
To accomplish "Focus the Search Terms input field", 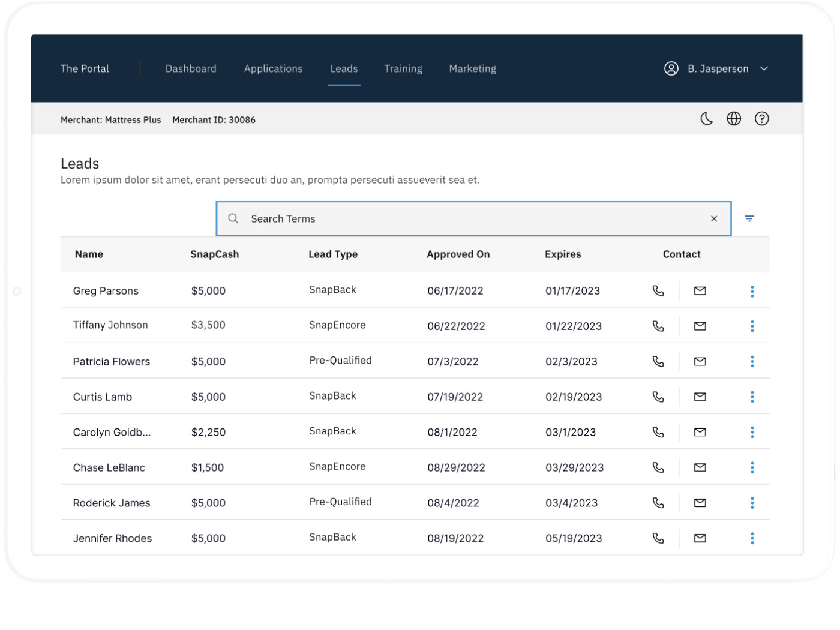I will coord(473,219).
